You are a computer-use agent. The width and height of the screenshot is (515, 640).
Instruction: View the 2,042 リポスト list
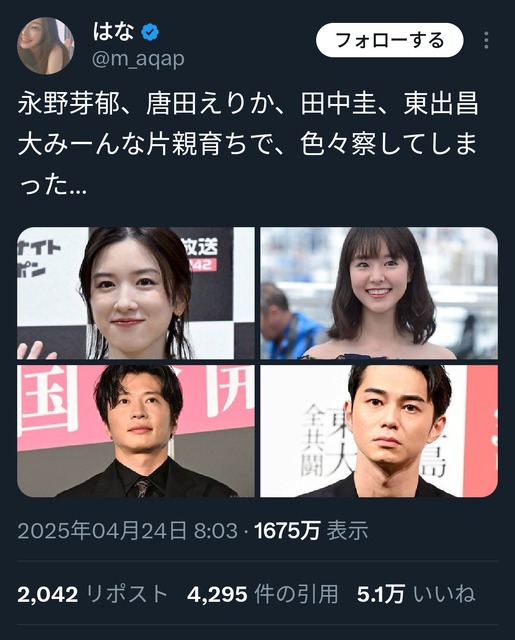92,594
